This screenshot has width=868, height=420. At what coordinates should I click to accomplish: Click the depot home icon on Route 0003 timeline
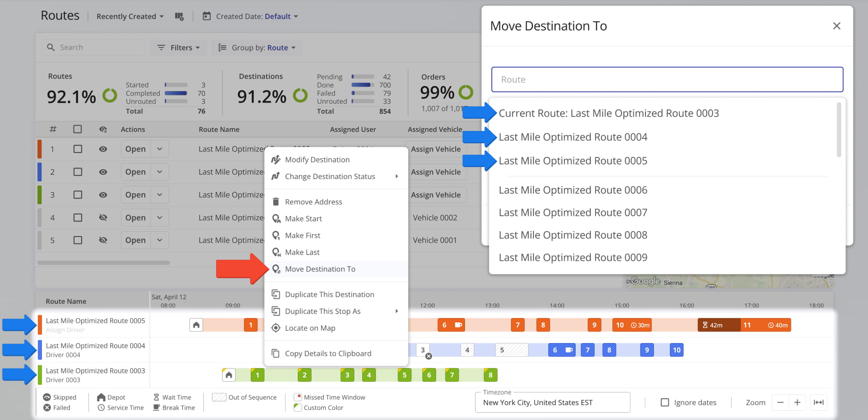[229, 375]
